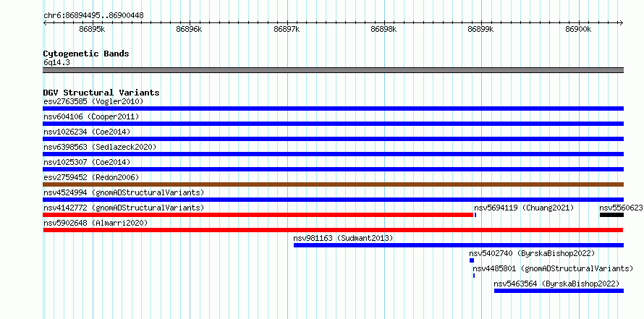Click the nsv5902648 (Almarri2020) label

[x=96, y=223]
